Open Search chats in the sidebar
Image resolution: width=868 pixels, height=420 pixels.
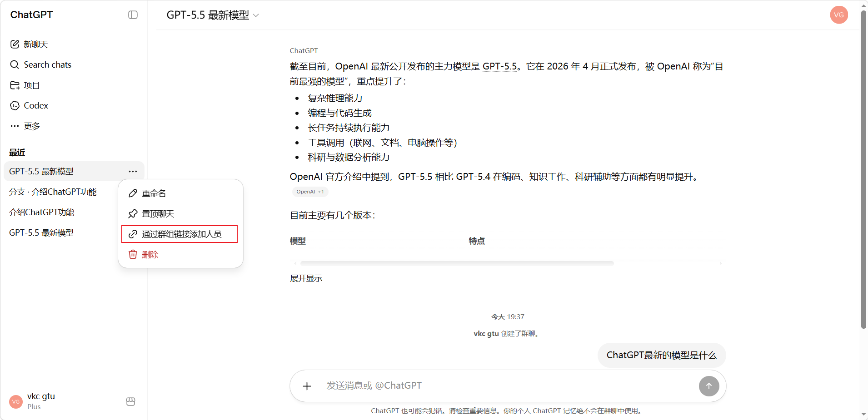(40, 64)
